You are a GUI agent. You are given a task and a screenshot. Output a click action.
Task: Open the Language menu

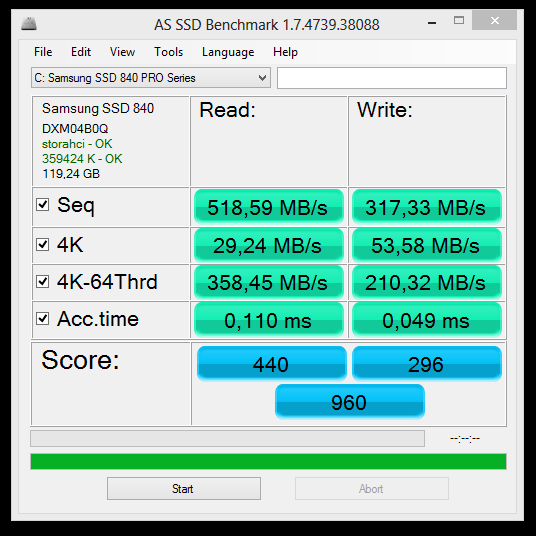(228, 52)
